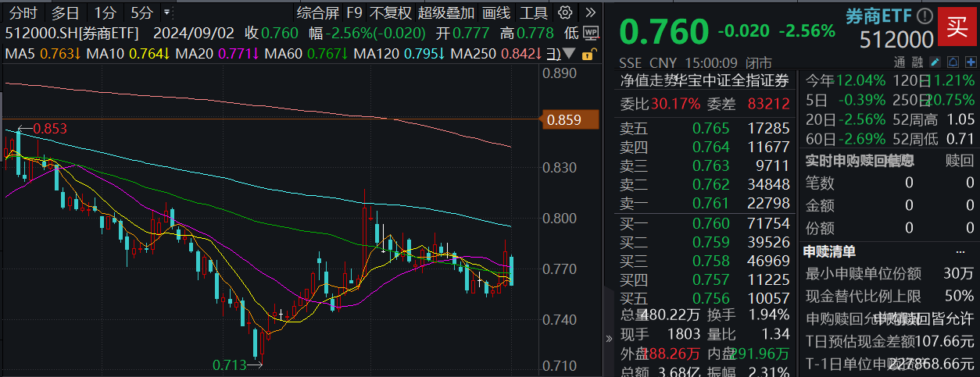Click the MA5 0.763 value
This screenshot has height=377, width=980.
click(x=61, y=53)
